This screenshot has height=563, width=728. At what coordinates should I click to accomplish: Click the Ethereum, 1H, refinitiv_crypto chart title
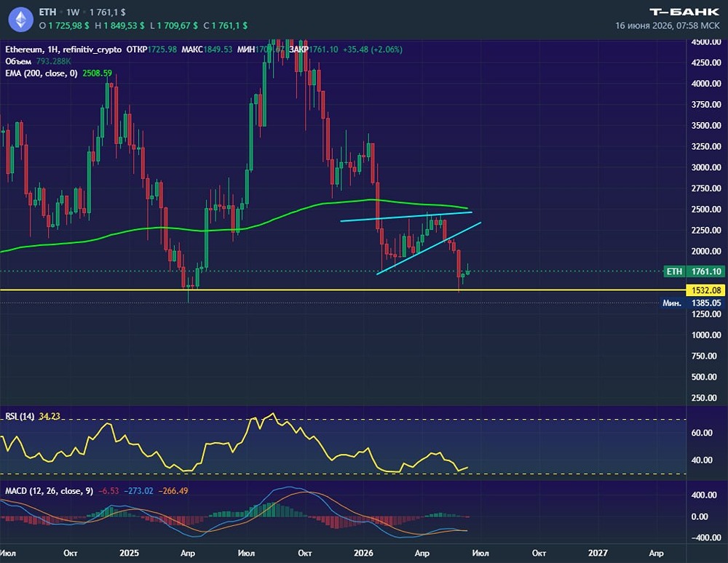pyautogui.click(x=63, y=49)
